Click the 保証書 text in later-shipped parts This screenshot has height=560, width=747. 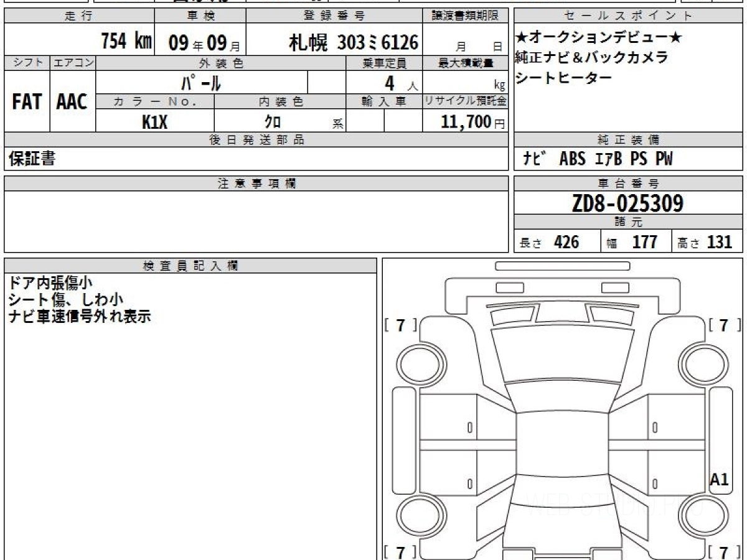coord(32,159)
